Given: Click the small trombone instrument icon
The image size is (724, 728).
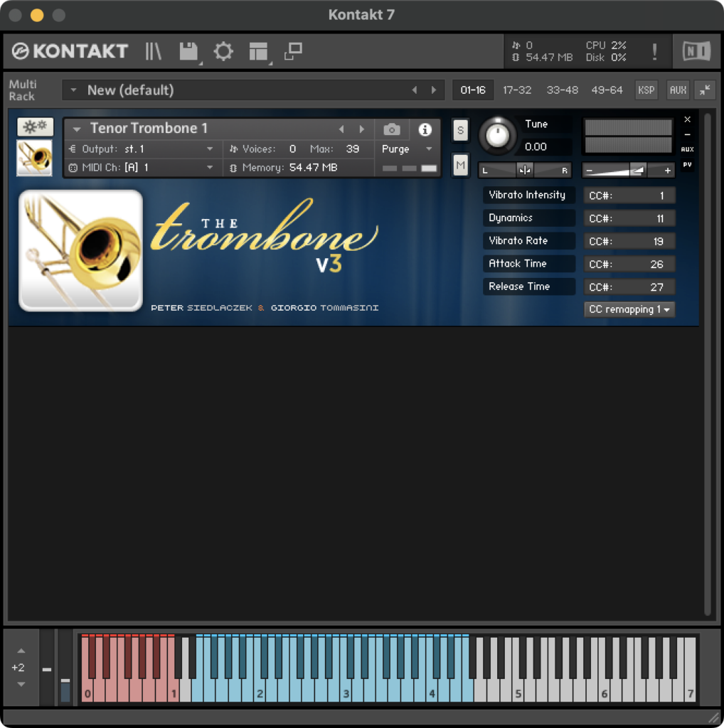Looking at the screenshot, I should 34,159.
